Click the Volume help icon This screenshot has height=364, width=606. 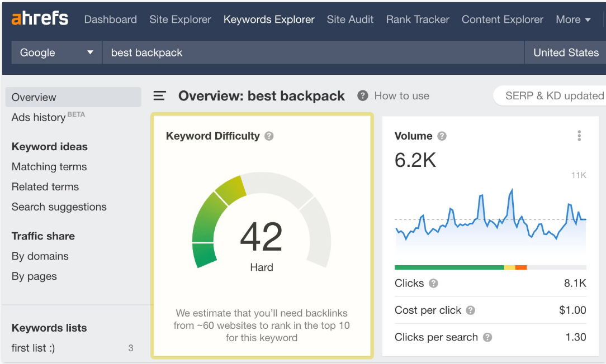point(442,136)
